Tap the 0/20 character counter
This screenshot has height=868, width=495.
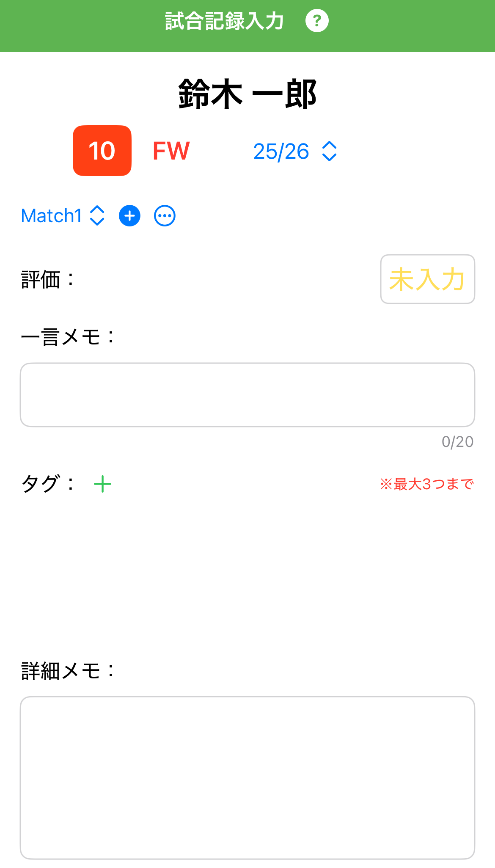(x=457, y=442)
